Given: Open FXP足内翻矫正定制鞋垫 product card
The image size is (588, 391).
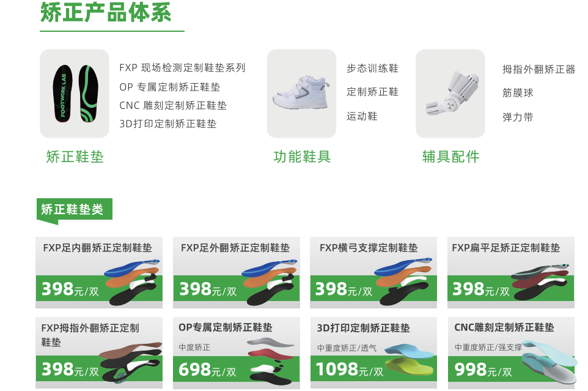Looking at the screenshot, I should coord(99,272).
